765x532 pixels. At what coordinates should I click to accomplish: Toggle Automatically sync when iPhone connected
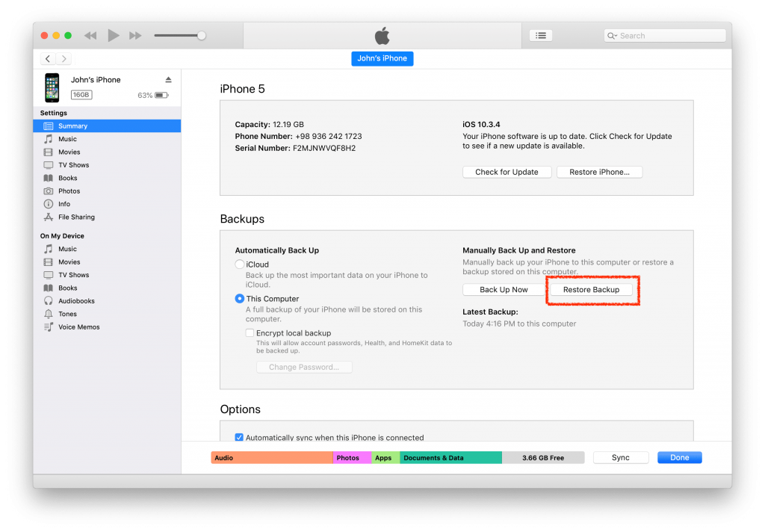click(239, 437)
